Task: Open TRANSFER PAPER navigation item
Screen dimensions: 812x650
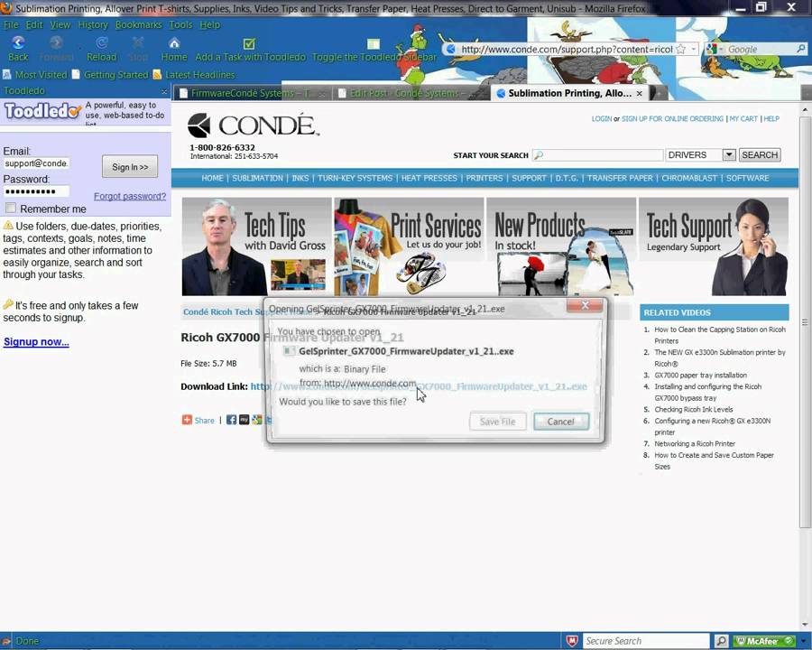Action: 620,178
